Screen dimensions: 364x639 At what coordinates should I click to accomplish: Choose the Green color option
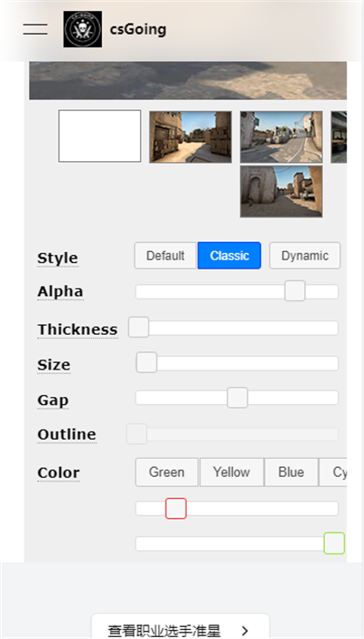pos(167,472)
